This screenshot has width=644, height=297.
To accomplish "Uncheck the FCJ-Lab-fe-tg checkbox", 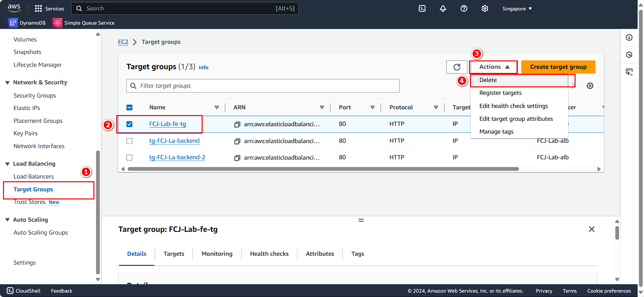I will coord(129,124).
